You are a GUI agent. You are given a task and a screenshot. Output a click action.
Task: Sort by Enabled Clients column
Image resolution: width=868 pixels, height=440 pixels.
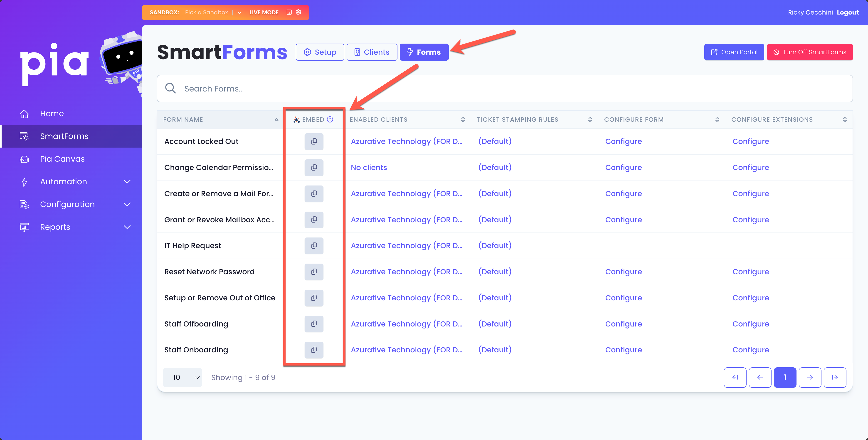point(463,120)
